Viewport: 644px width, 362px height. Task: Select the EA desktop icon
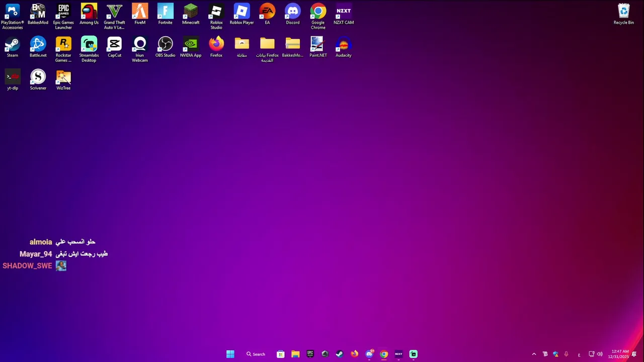click(x=267, y=14)
